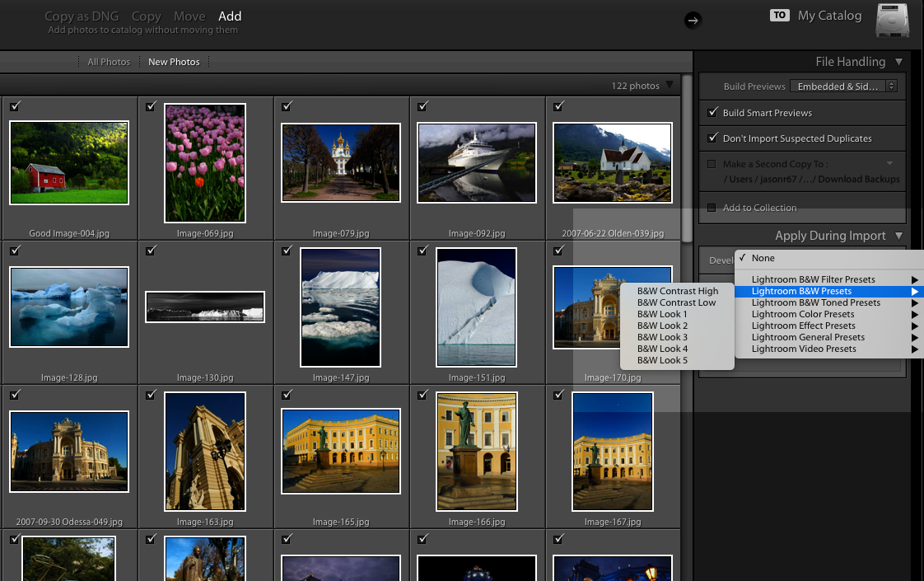Uncheck Image-069.jpg import checkbox
The image size is (924, 581).
pyautogui.click(x=151, y=106)
